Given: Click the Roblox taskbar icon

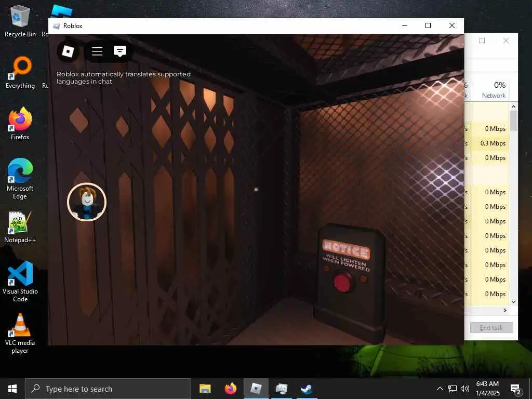Looking at the screenshot, I should coord(256,389).
